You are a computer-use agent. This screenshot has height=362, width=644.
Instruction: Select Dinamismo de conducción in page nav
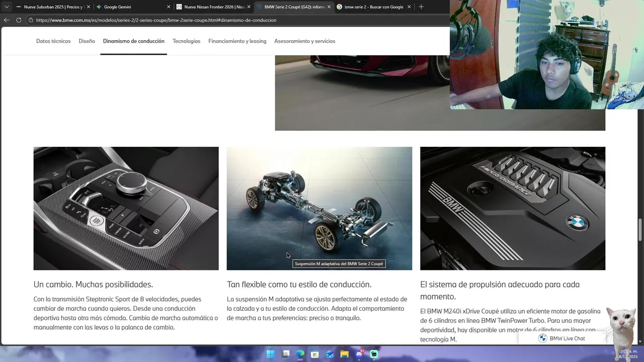click(134, 41)
